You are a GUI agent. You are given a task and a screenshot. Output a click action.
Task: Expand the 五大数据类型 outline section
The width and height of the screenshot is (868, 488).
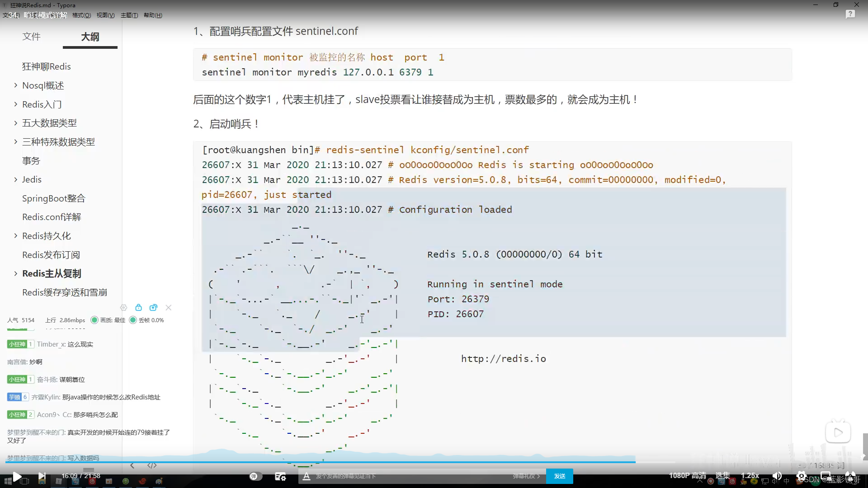click(x=15, y=123)
